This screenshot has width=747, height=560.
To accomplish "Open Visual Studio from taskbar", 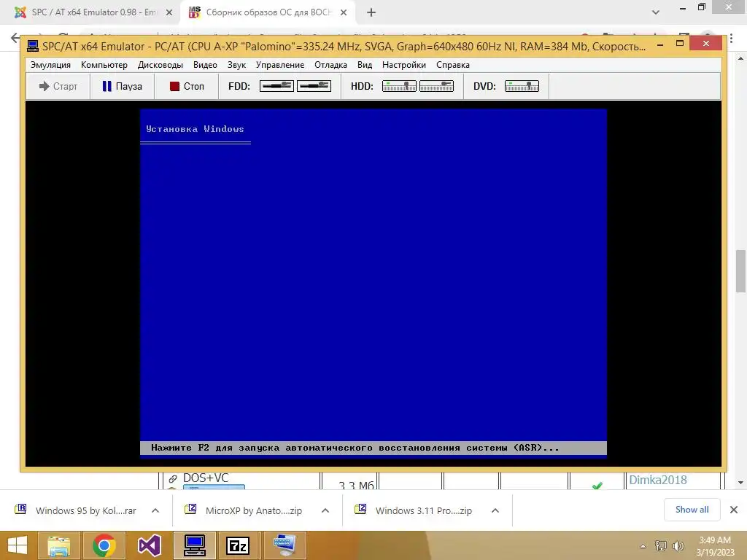I will 149,545.
